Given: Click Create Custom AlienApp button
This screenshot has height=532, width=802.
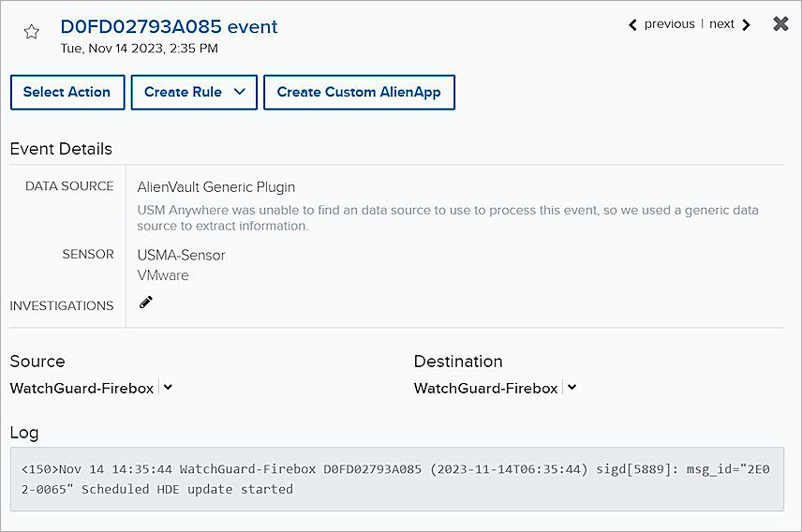Looking at the screenshot, I should [x=359, y=92].
